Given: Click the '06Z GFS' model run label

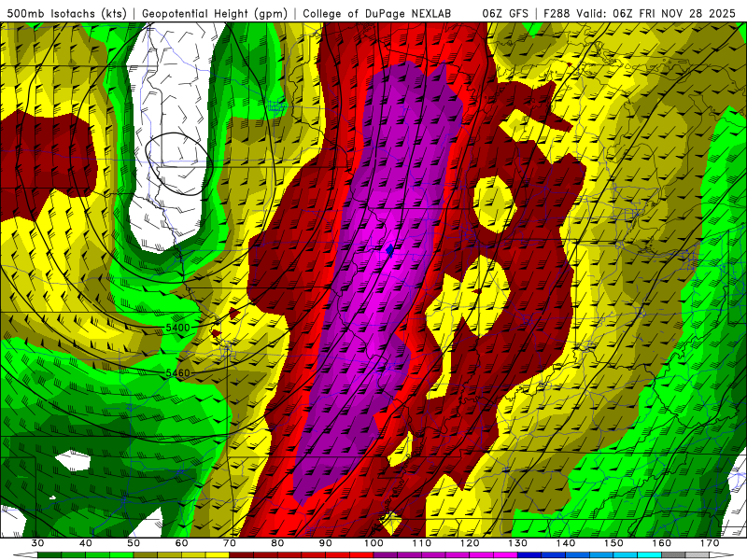Looking at the screenshot, I should tap(505, 13).
